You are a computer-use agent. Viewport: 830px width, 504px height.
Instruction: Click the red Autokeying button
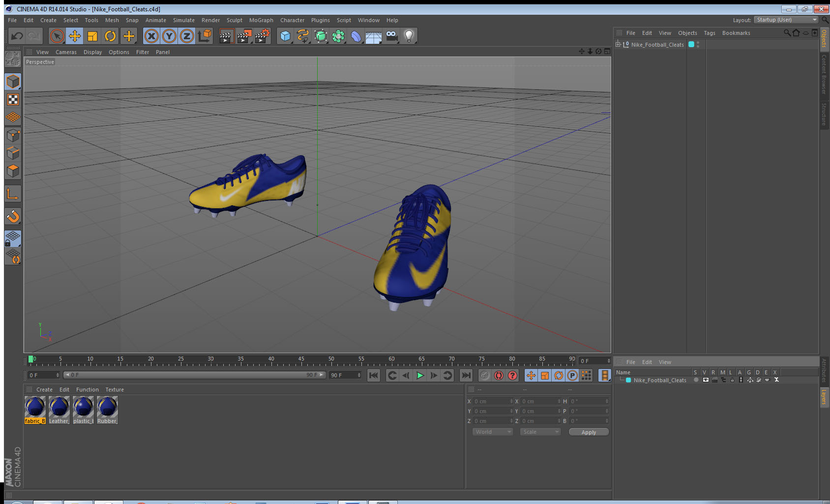(499, 375)
